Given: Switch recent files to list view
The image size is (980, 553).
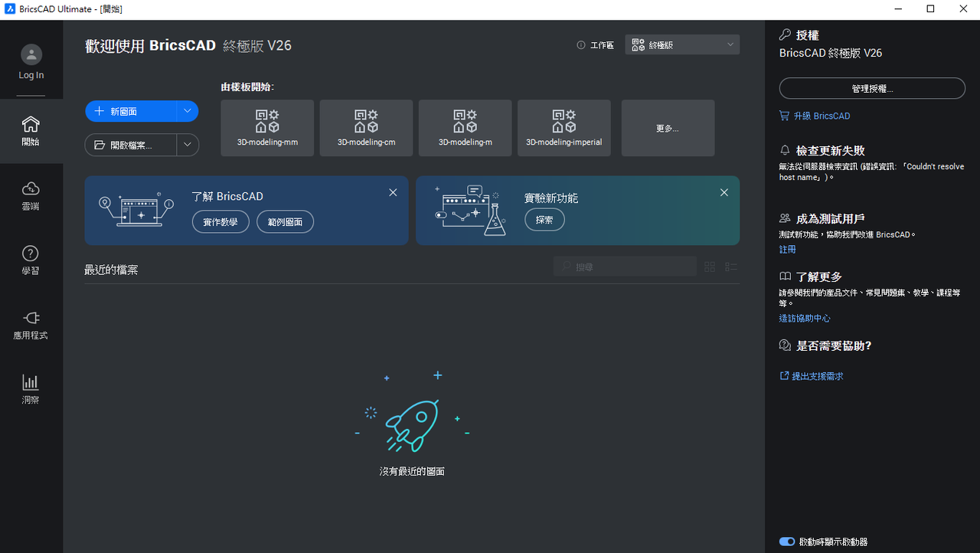Looking at the screenshot, I should pyautogui.click(x=731, y=267).
